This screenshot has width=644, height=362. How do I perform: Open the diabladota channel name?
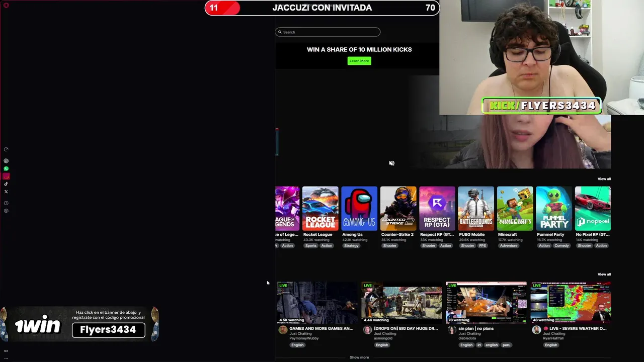tap(467, 338)
